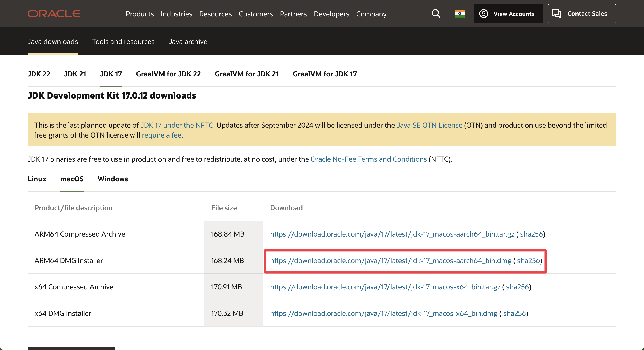Download macos-x64_bin.dmg installer link
The height and width of the screenshot is (350, 644).
(384, 313)
